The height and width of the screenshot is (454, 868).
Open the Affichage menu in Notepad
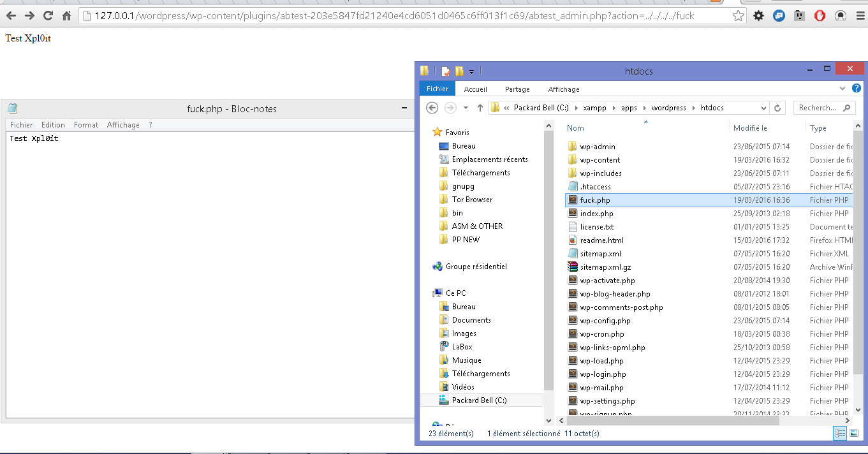pos(123,125)
